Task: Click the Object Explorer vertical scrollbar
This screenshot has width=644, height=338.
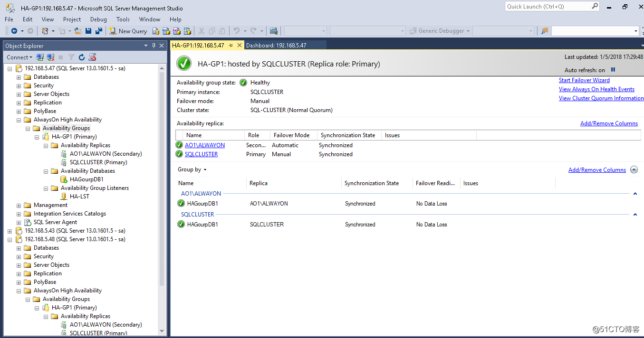Action: [162, 200]
